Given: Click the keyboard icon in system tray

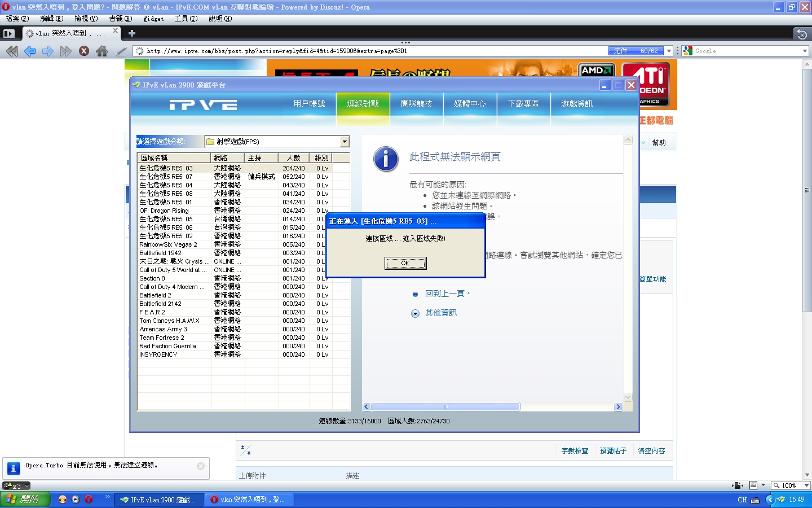Looking at the screenshot, I should click(x=755, y=500).
